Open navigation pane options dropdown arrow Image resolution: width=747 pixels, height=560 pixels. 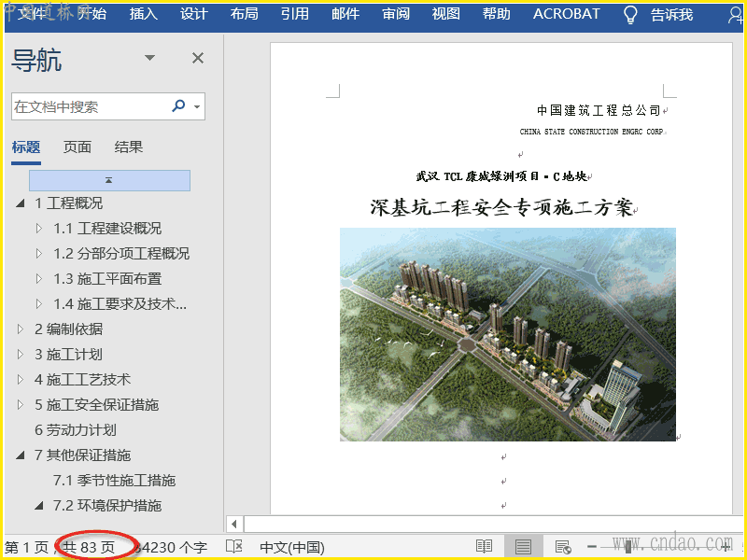point(150,58)
